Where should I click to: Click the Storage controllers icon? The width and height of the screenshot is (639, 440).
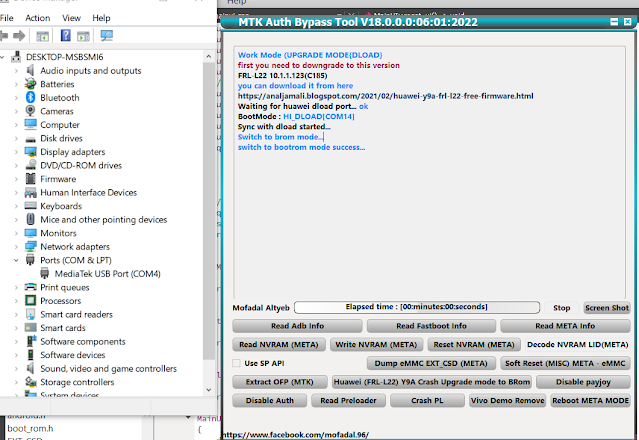pyautogui.click(x=31, y=382)
